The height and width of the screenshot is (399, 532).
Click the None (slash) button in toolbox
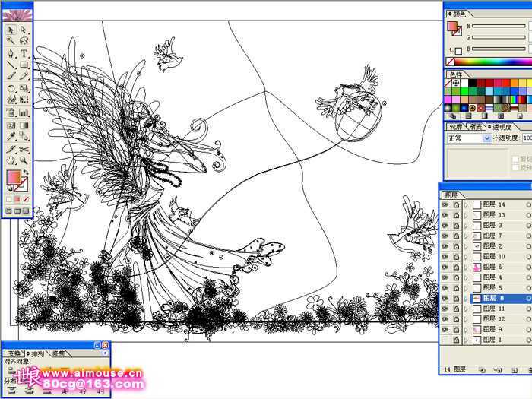(x=26, y=199)
